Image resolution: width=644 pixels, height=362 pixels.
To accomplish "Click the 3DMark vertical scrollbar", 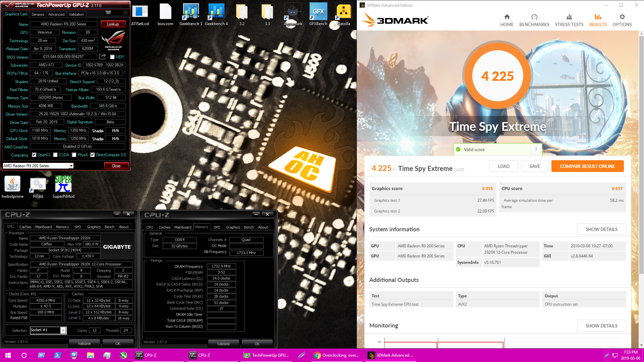I will point(641,155).
